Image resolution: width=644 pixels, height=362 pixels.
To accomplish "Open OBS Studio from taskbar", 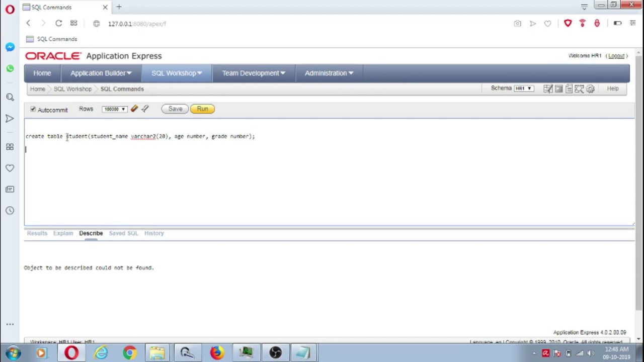I will (x=275, y=353).
